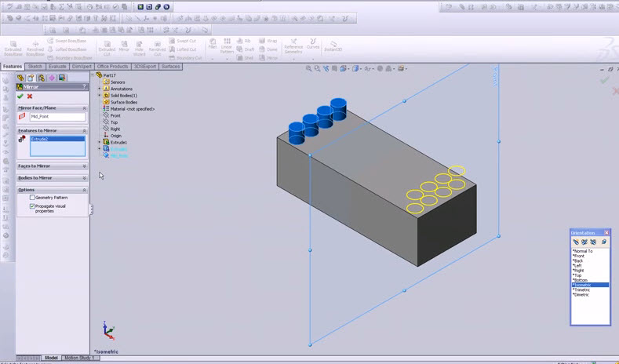This screenshot has width=619, height=364.
Task: Select the Mirror tool next to Extruded Cut
Action: pos(124,46)
